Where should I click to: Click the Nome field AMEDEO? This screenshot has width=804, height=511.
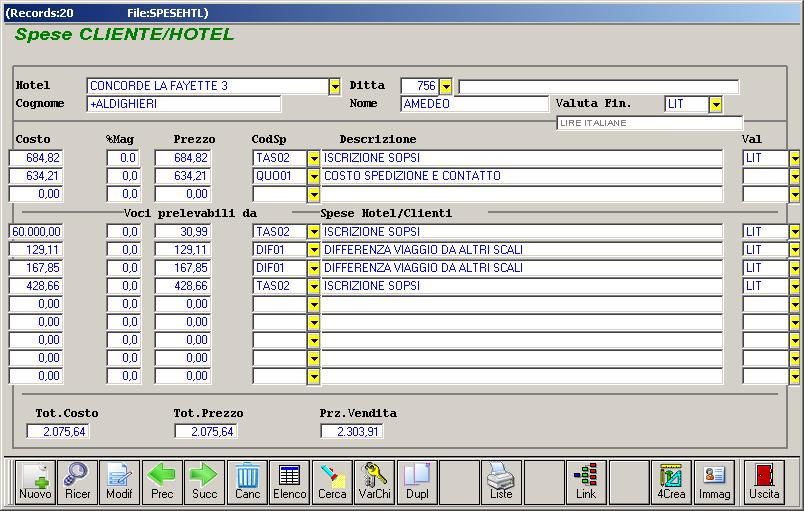pos(474,104)
